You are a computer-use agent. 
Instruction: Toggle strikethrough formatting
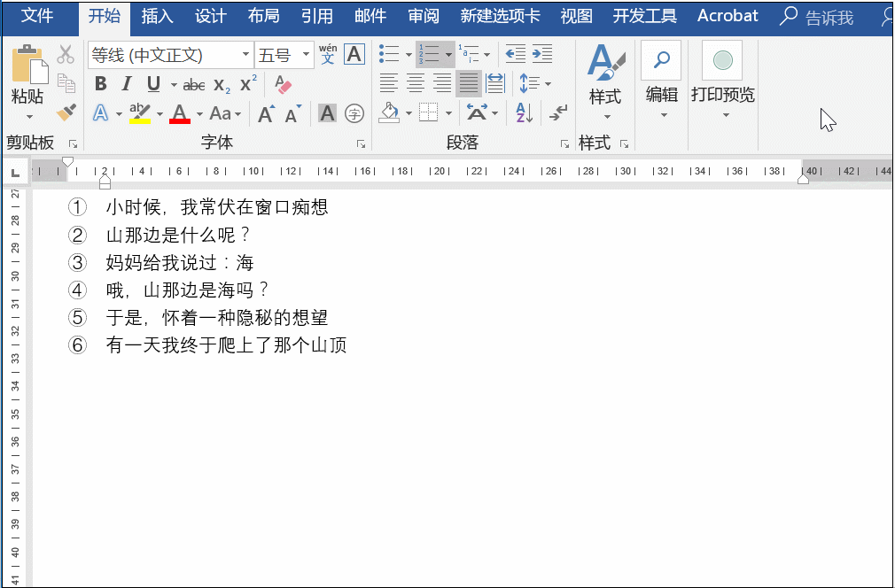[194, 85]
